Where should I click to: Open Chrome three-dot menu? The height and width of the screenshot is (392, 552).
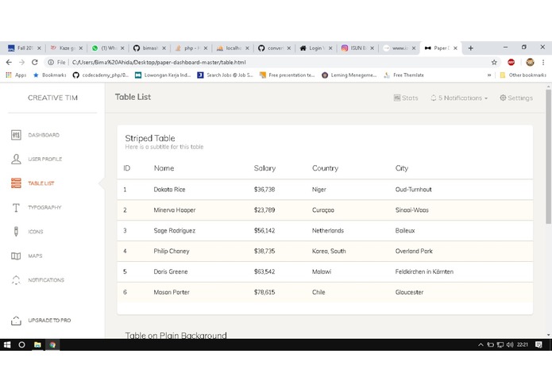(x=543, y=62)
